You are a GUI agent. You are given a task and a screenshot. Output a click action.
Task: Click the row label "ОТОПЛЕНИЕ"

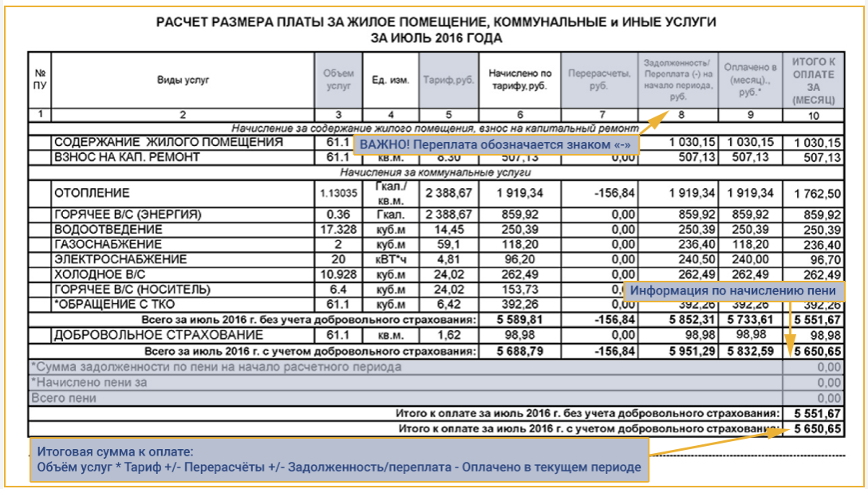click(x=92, y=193)
